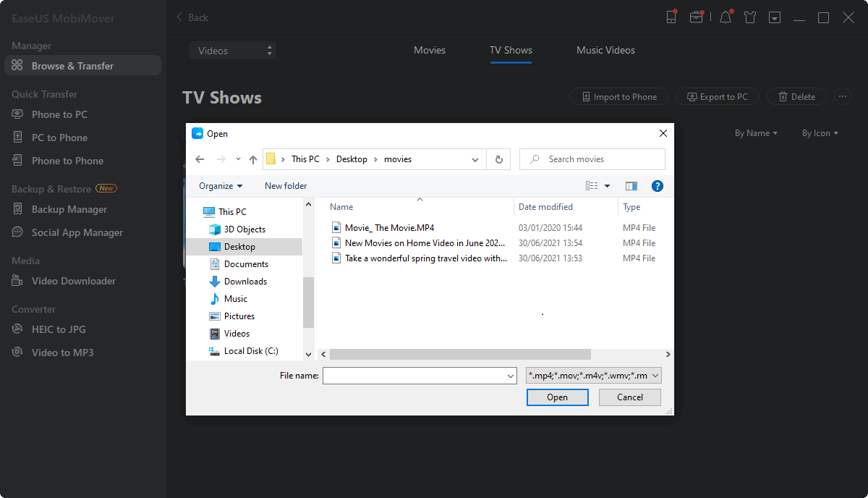This screenshot has width=868, height=498.
Task: Select Local Disk (C:) in navigation pane
Action: (251, 351)
